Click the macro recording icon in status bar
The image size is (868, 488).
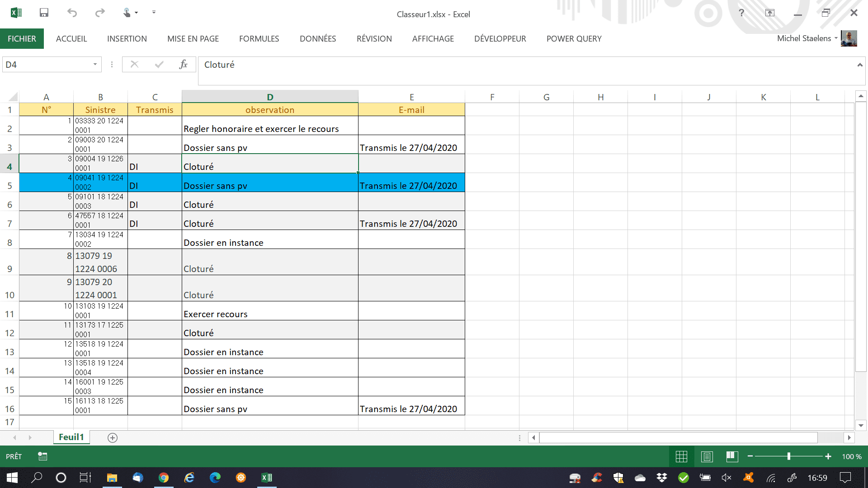42,456
